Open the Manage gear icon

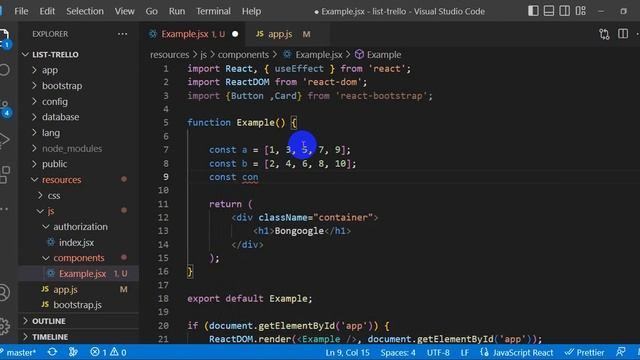[4, 326]
